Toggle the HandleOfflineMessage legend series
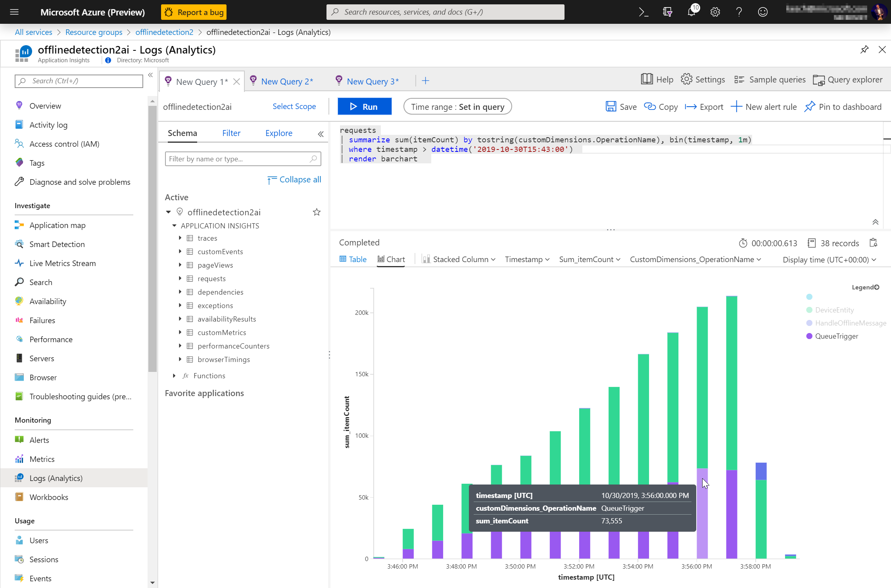This screenshot has height=588, width=891. [x=850, y=323]
